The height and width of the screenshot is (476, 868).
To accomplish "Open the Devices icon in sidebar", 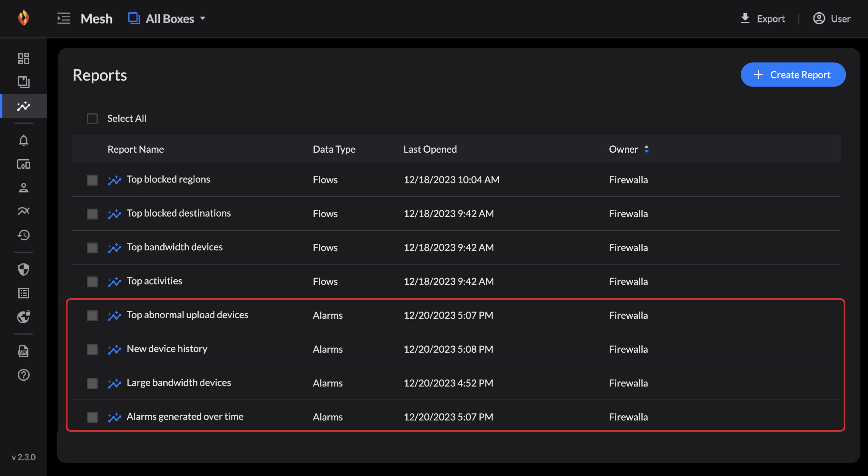I will click(24, 164).
